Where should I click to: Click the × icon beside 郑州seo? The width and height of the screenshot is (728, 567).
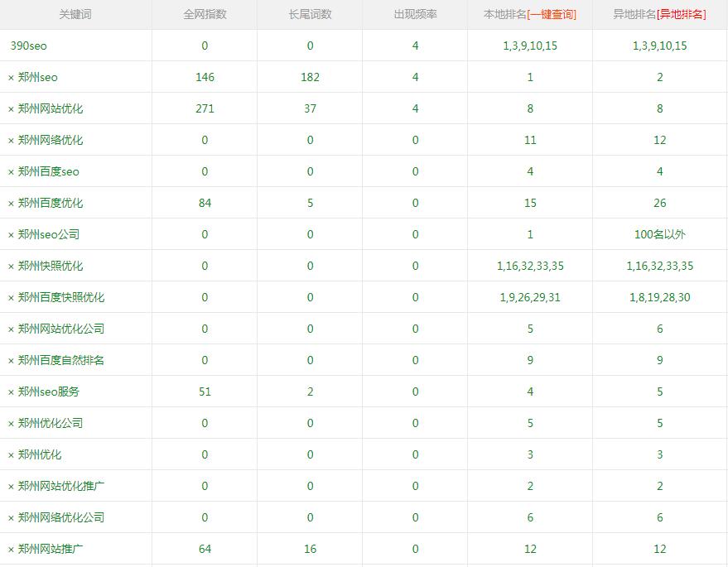coord(12,78)
